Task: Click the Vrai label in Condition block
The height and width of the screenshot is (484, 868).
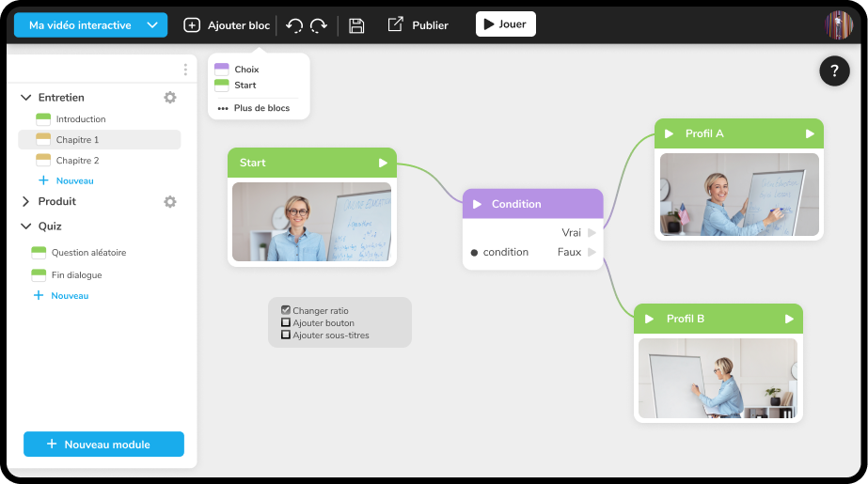Action: click(x=571, y=233)
